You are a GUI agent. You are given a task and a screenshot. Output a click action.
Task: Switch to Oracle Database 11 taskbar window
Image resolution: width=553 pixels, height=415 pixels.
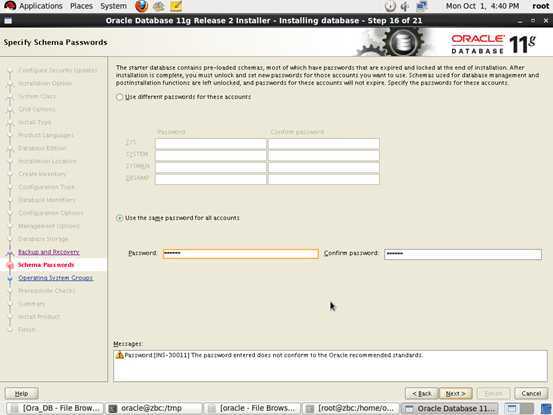click(x=449, y=408)
